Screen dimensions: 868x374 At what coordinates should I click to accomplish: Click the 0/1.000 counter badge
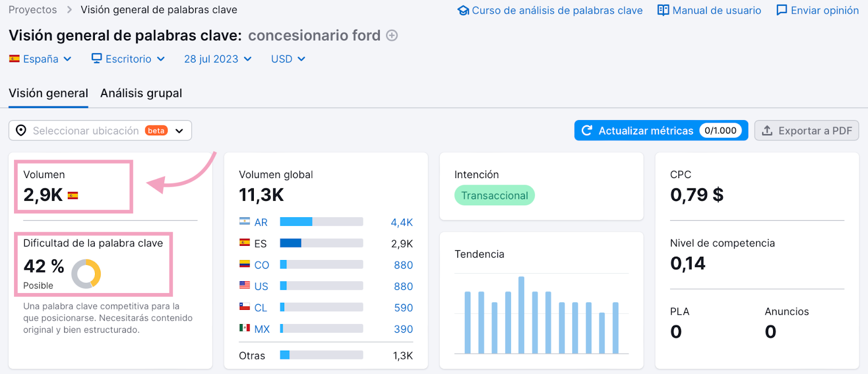[x=720, y=130]
